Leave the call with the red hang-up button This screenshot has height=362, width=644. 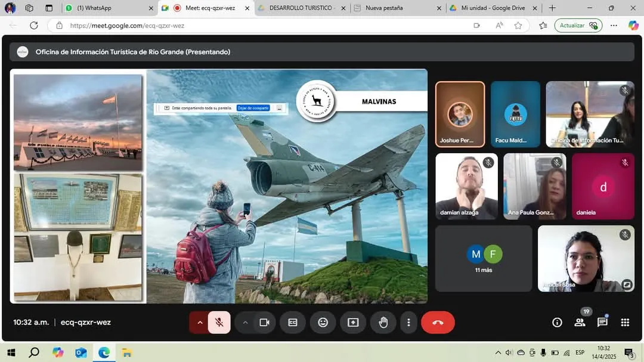(x=438, y=323)
